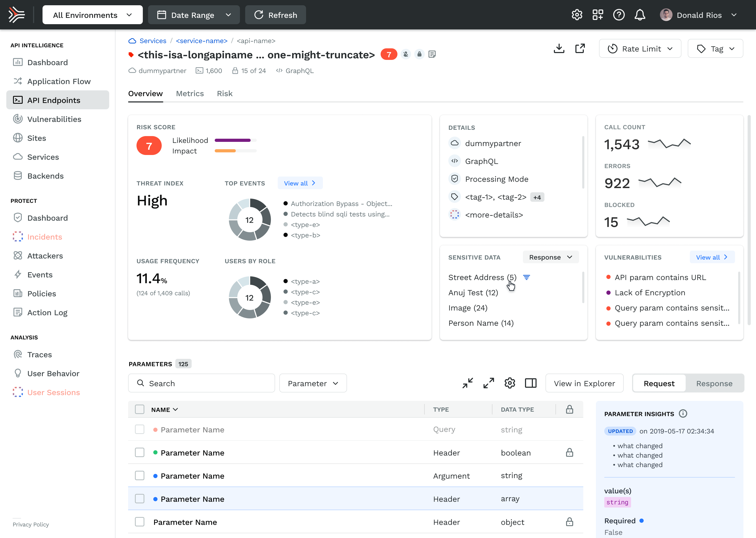The width and height of the screenshot is (756, 538).
Task: Open API in new window icon
Action: click(580, 49)
